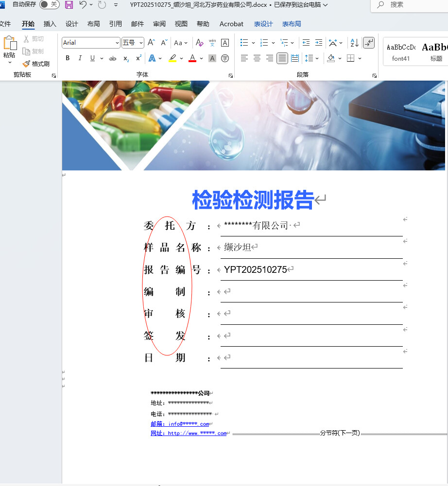Click the character shading icon
448x486 pixels.
[212, 58]
